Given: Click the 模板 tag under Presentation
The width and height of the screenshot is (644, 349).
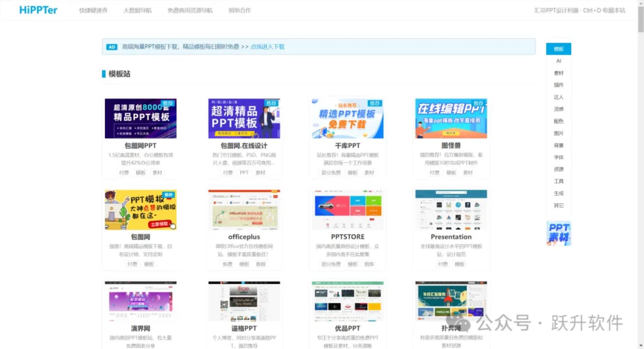Looking at the screenshot, I should click(460, 264).
